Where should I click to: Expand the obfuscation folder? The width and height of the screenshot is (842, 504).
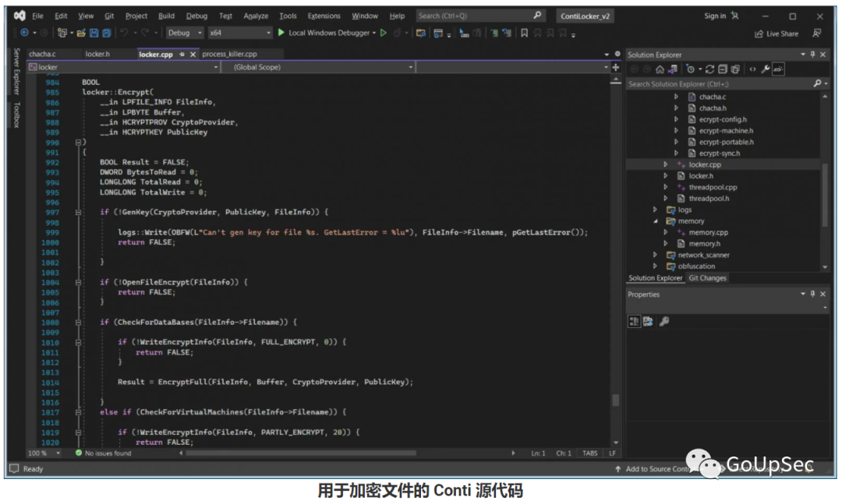pos(655,266)
